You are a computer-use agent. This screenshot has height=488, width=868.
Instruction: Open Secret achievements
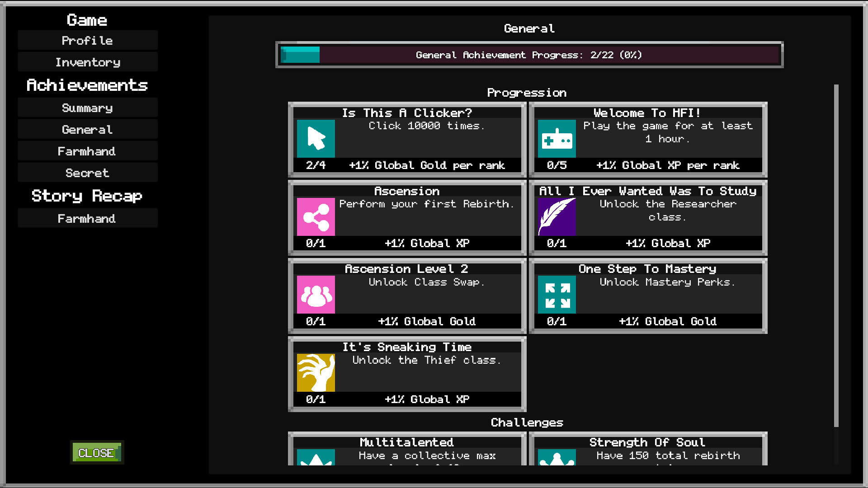pos(87,173)
